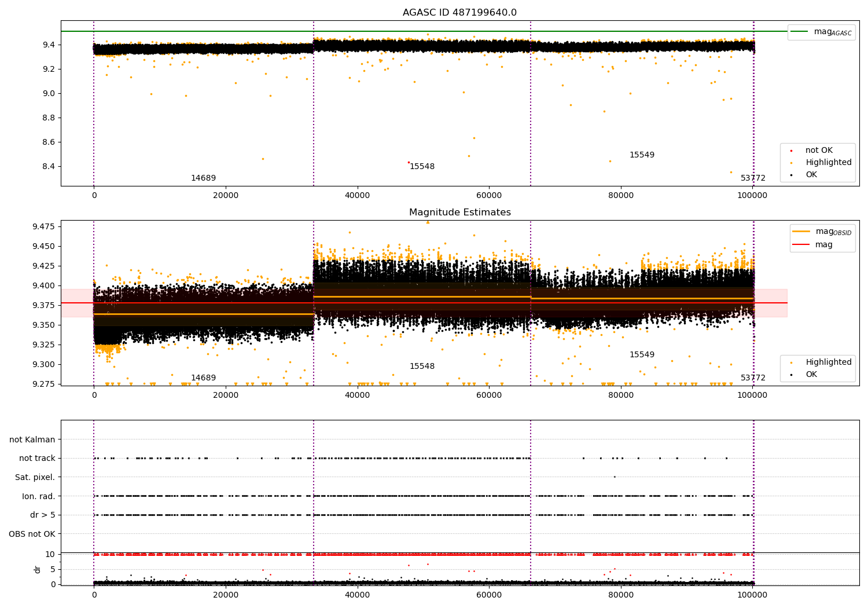This screenshot has height=608, width=868.
Task: Click the 'OBS not OK' row label
Action: click(x=32, y=534)
